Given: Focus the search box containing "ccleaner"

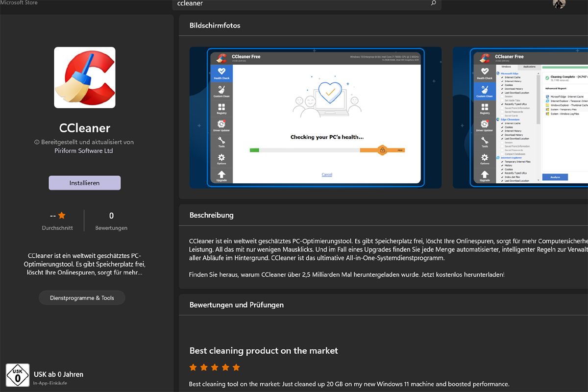Looking at the screenshot, I should (x=306, y=4).
